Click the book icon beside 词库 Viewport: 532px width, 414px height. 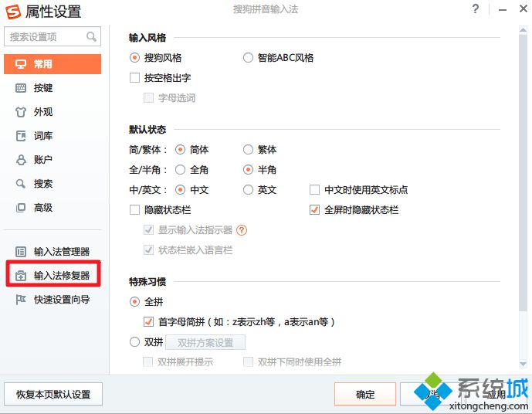tap(21, 136)
